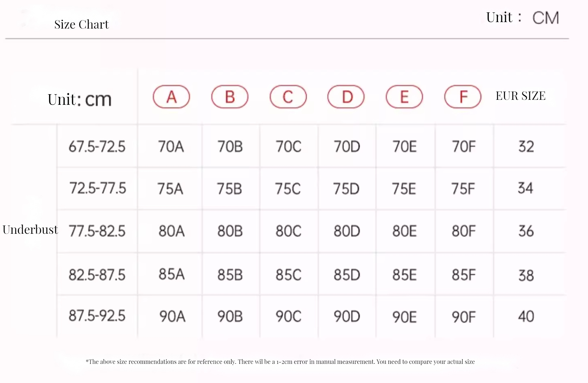This screenshot has height=383, width=588.
Task: Click the Size Chart title
Action: point(82,24)
